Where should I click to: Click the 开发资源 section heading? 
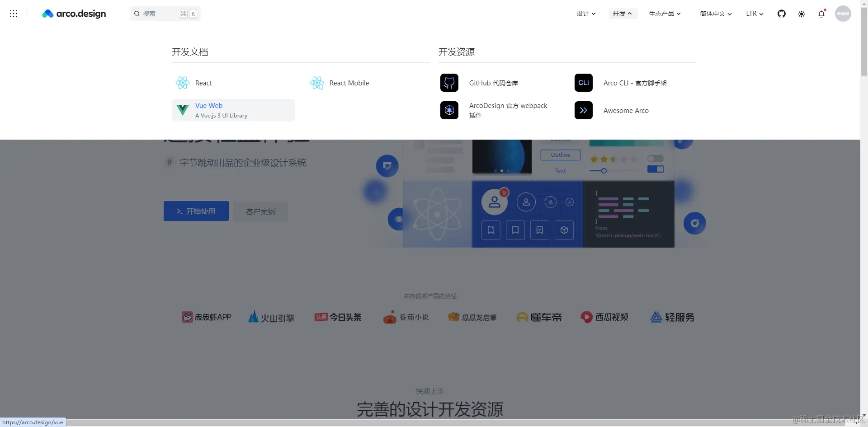[457, 52]
